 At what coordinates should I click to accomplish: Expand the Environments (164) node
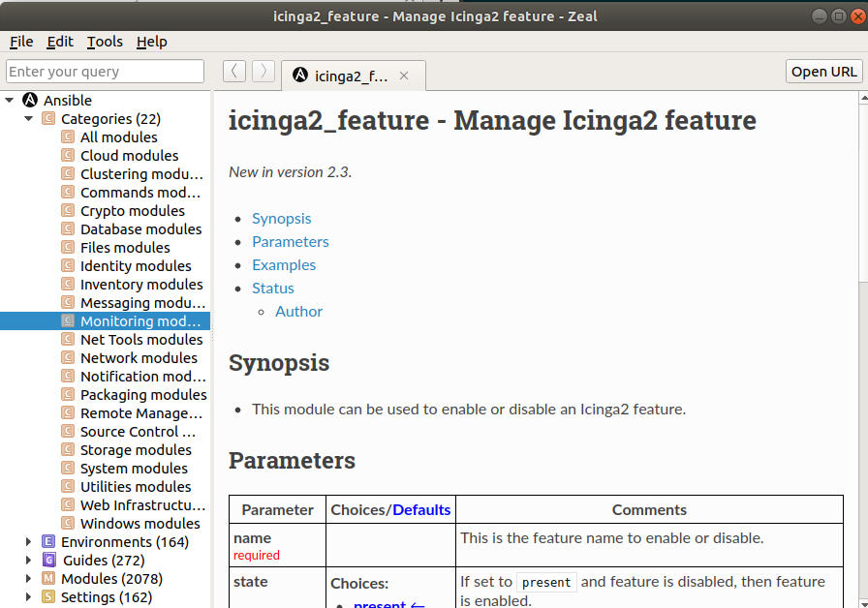click(x=29, y=541)
